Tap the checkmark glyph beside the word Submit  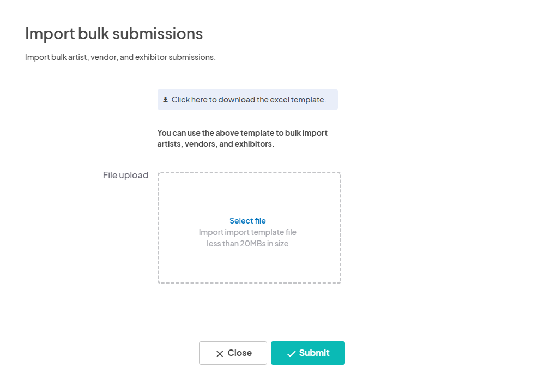(x=292, y=353)
